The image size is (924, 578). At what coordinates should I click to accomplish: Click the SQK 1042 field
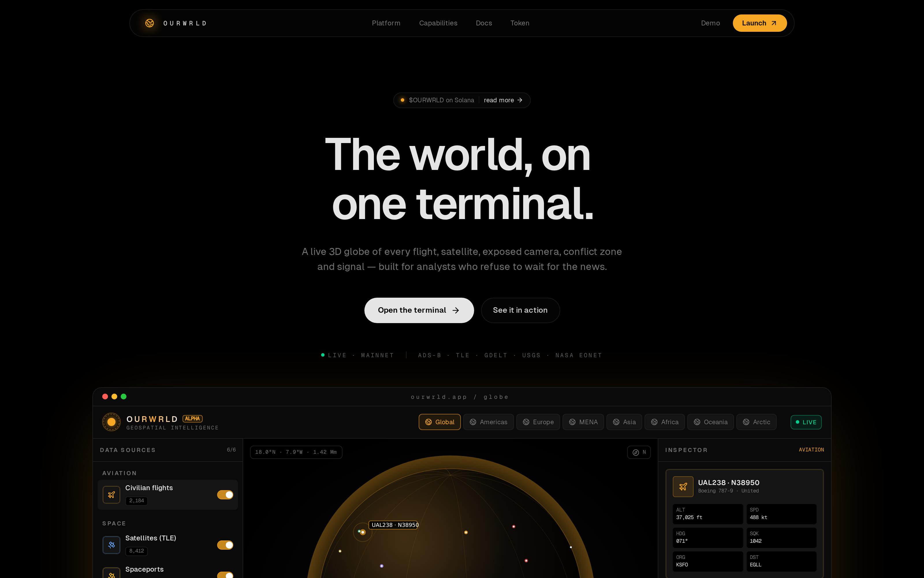coord(781,538)
